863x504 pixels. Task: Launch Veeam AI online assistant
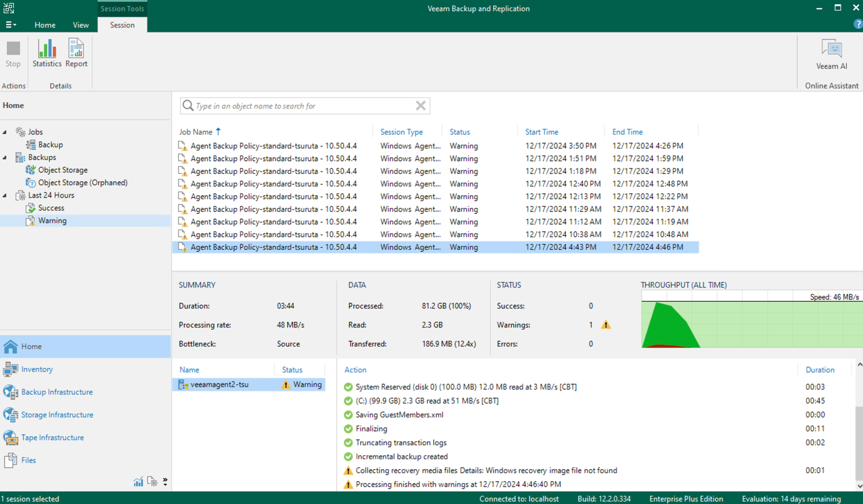(x=832, y=55)
